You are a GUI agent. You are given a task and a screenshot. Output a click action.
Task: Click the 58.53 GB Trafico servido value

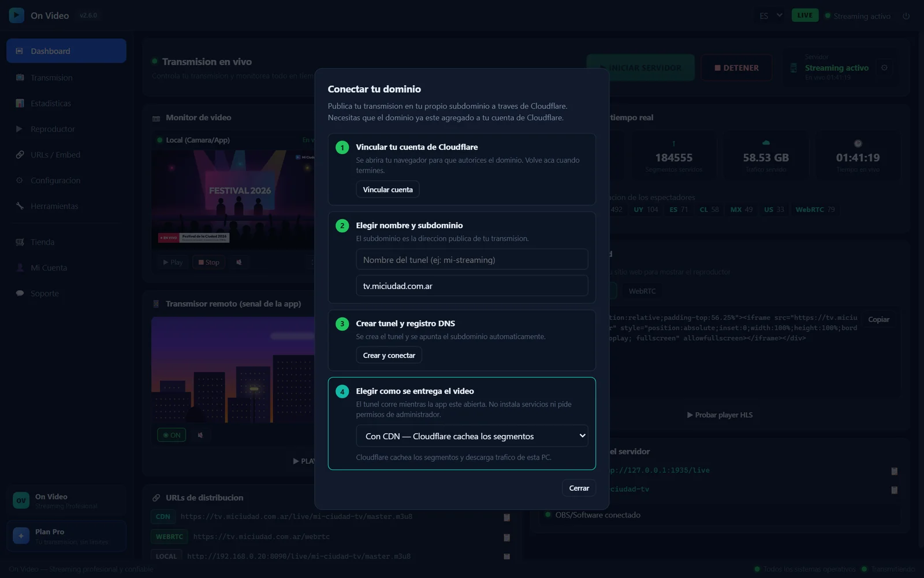pyautogui.click(x=766, y=158)
